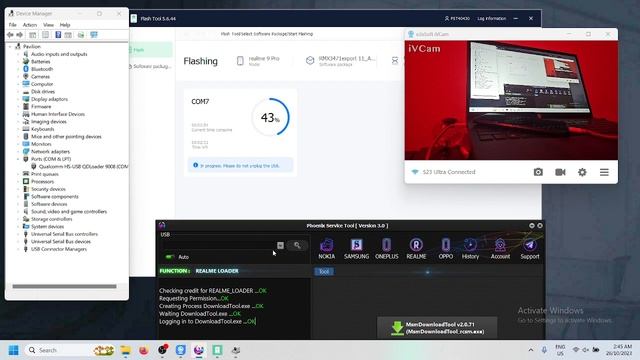Collapse the Ports (COM & LPT) category
640x360 pixels.
(x=18, y=159)
